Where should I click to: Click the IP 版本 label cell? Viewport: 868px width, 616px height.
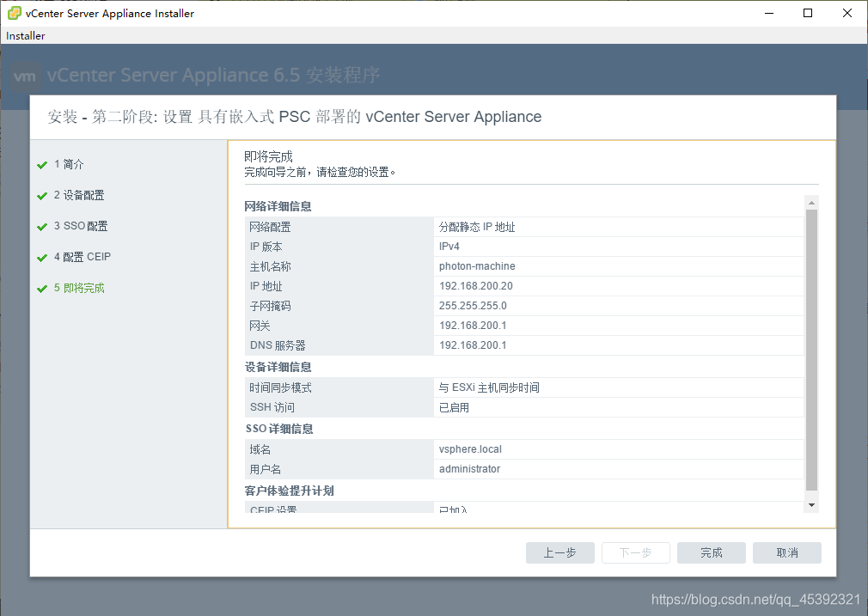[339, 247]
